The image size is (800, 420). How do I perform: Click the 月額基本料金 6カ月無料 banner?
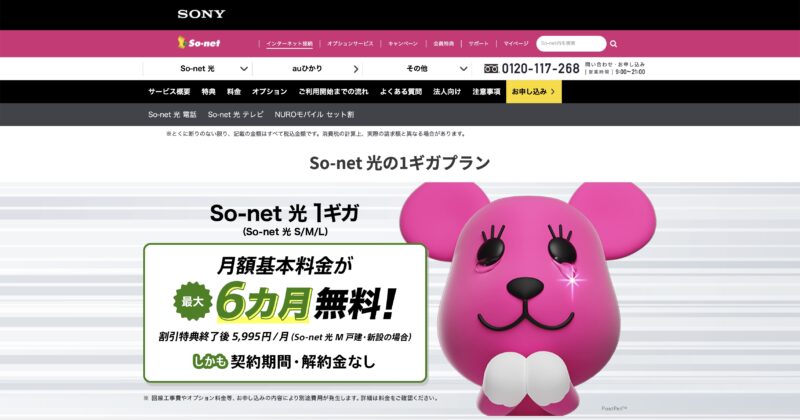pyautogui.click(x=285, y=313)
